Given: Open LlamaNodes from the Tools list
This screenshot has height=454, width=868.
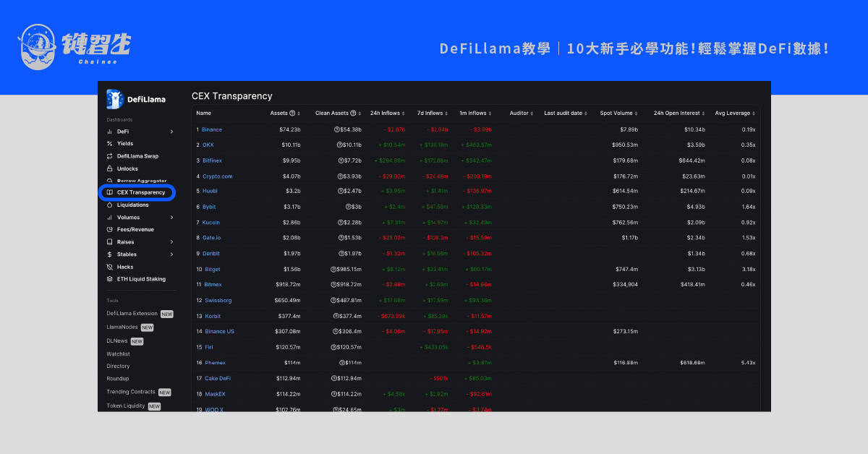Looking at the screenshot, I should pyautogui.click(x=122, y=327).
